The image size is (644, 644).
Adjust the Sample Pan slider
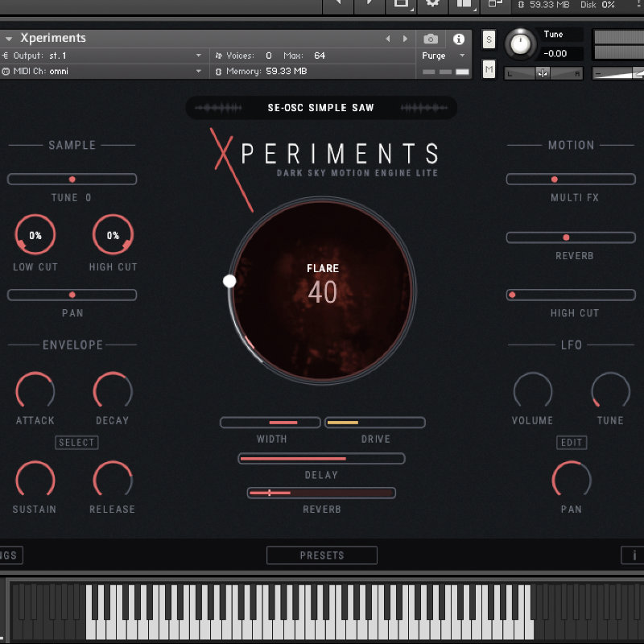tap(72, 295)
